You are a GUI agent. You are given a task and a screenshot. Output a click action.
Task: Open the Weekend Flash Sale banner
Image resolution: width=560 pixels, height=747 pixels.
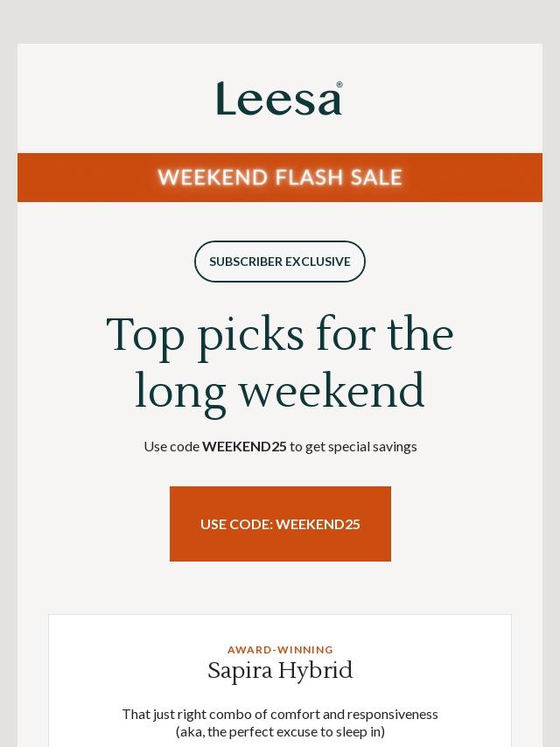tap(280, 178)
